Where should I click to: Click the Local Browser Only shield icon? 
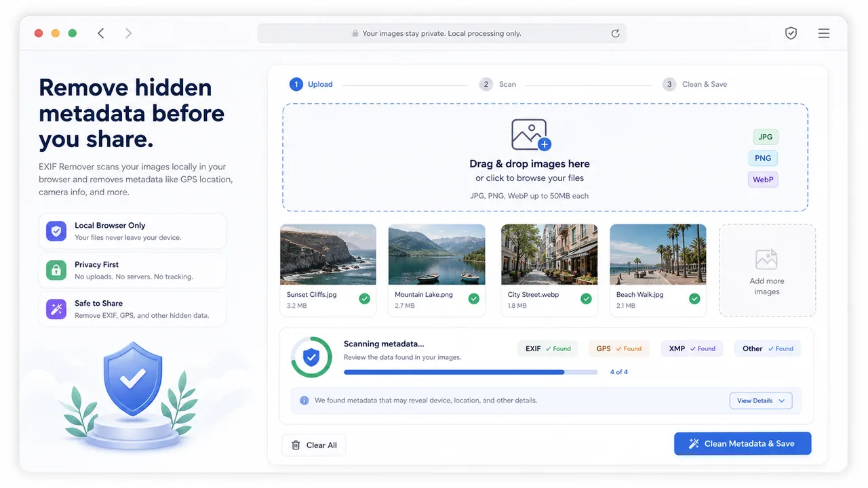point(56,231)
